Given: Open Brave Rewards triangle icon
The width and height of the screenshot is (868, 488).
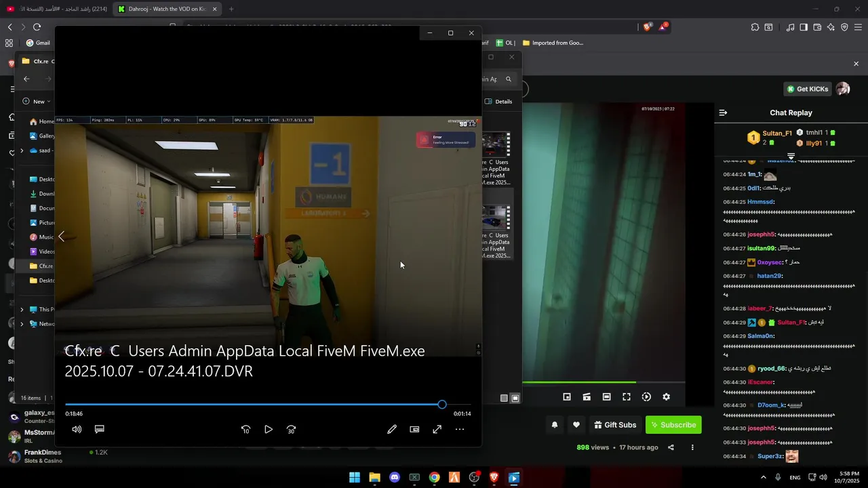Looking at the screenshot, I should click(x=663, y=27).
